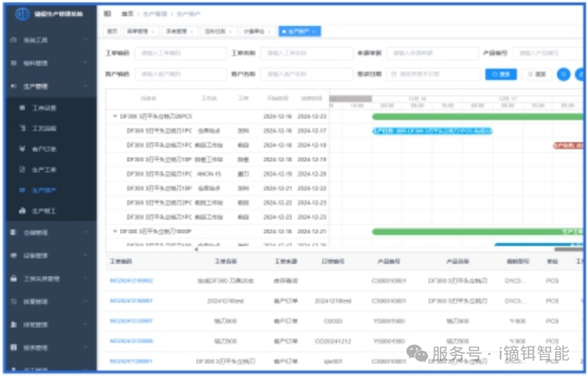Click the 生产报工 sidebar icon
This screenshot has width=588, height=377.
(x=22, y=211)
